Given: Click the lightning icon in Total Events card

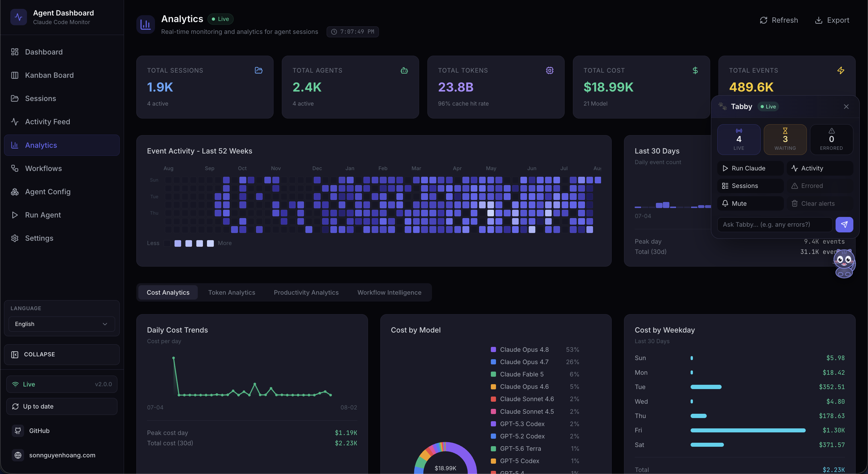Looking at the screenshot, I should (841, 70).
